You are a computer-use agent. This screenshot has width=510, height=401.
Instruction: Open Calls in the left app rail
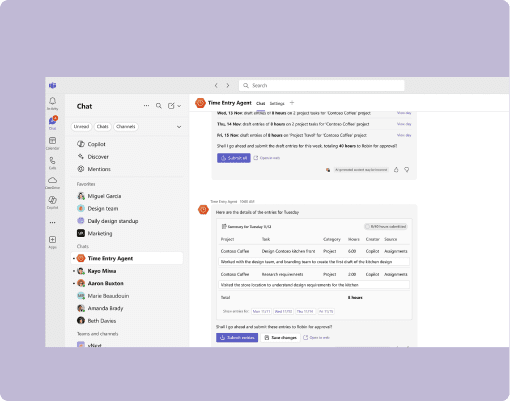(52, 163)
